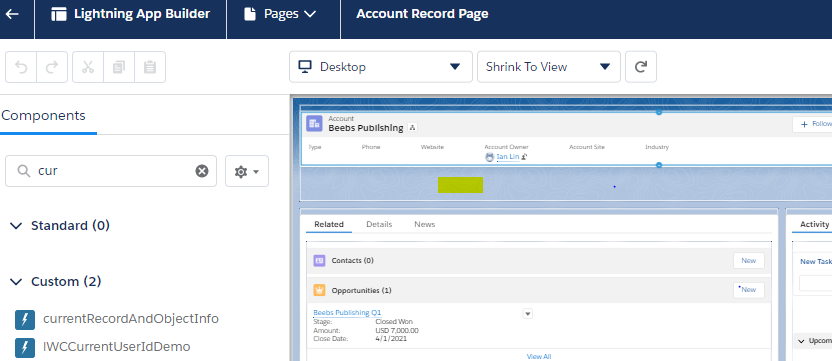Click the component search field containing cur
This screenshot has height=361, width=832.
click(111, 171)
